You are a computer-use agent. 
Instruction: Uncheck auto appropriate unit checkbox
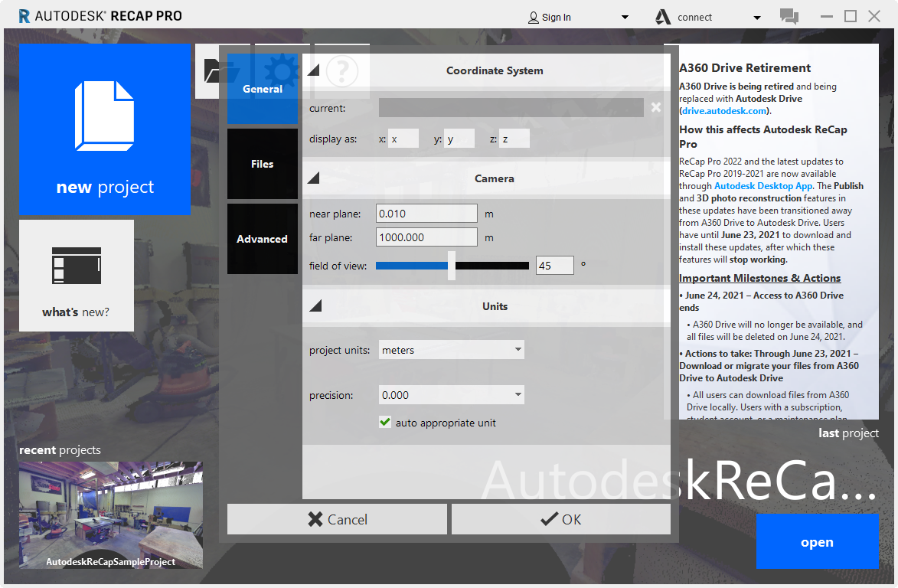pyautogui.click(x=385, y=423)
